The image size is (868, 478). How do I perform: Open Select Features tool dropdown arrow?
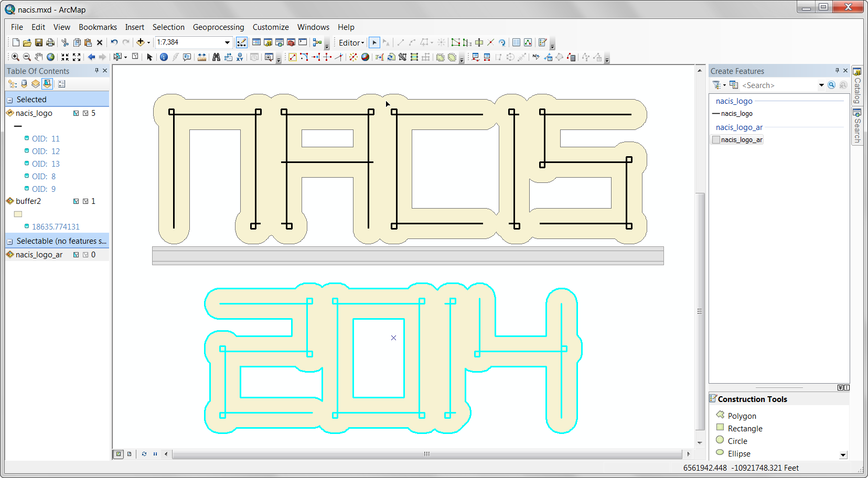(125, 58)
